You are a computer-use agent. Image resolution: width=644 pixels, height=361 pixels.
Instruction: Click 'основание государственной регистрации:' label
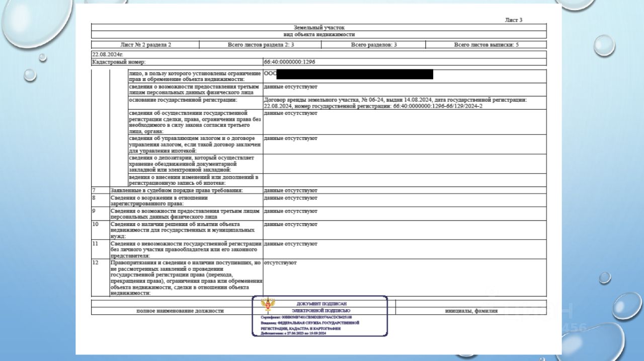click(183, 100)
